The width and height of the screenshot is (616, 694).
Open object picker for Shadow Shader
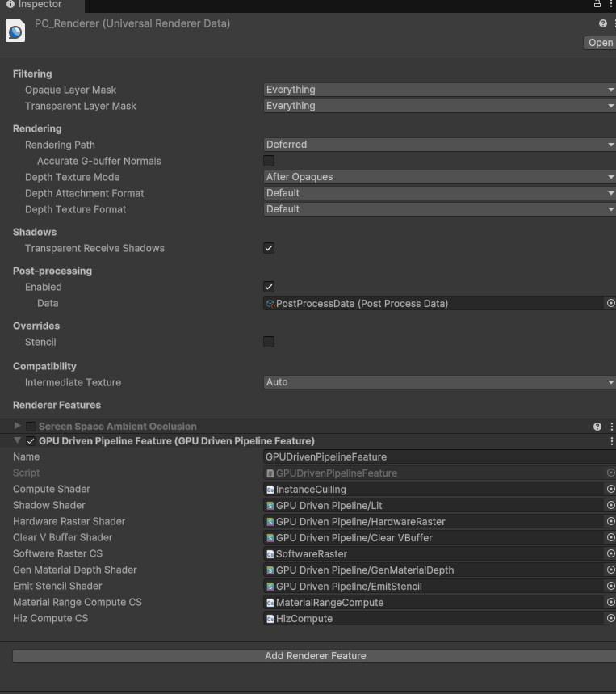610,505
